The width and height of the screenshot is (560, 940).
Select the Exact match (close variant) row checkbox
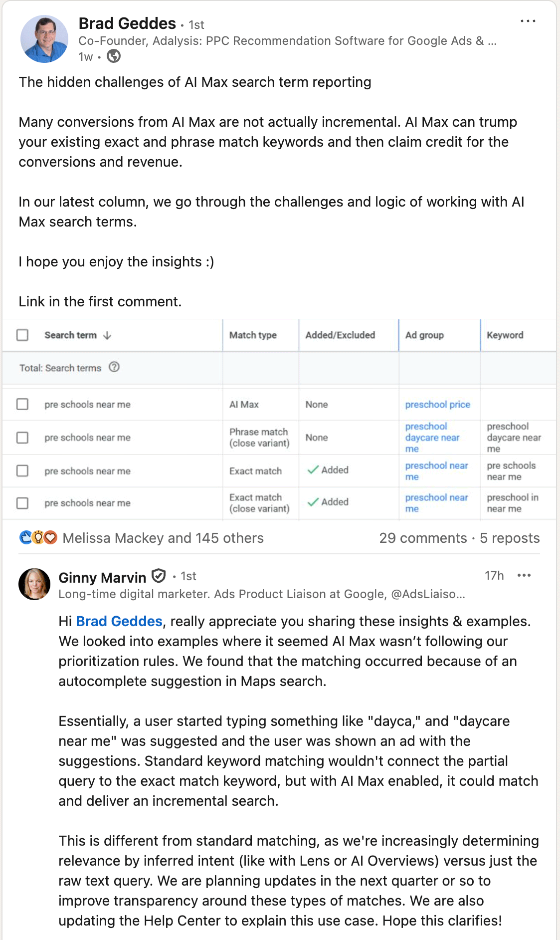22,503
